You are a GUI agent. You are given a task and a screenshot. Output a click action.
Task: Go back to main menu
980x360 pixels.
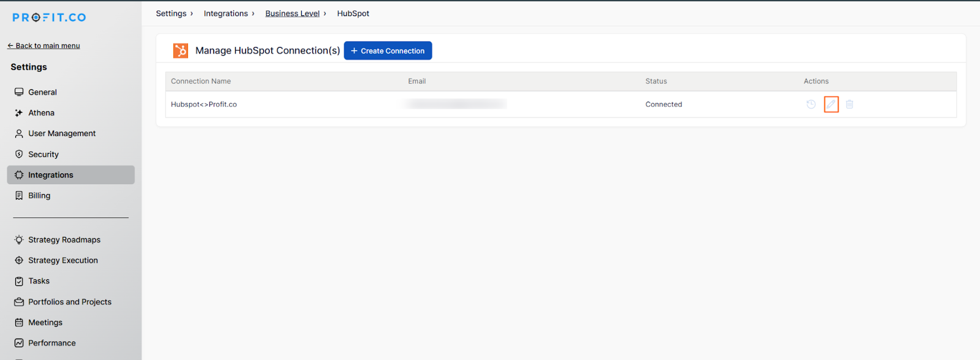click(43, 46)
